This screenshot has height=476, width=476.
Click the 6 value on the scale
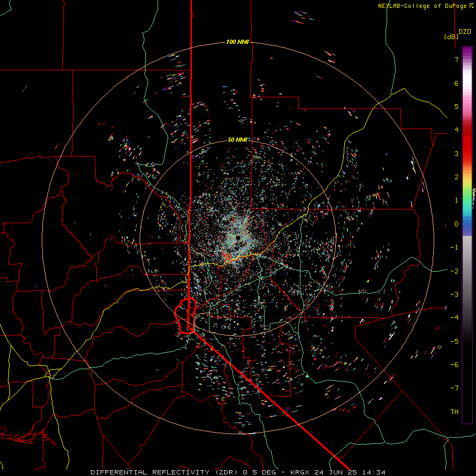tap(456, 83)
